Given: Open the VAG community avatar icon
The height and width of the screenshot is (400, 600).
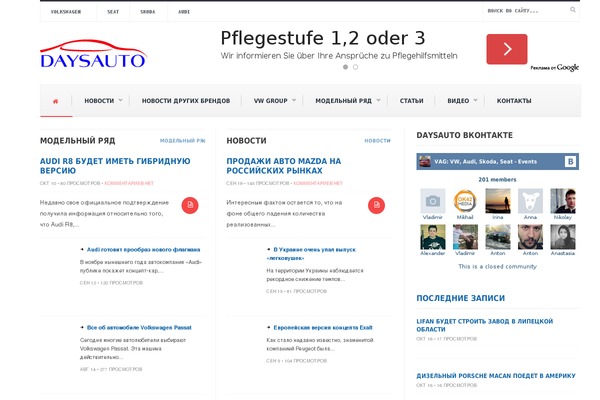Looking at the screenshot, I should tap(424, 162).
